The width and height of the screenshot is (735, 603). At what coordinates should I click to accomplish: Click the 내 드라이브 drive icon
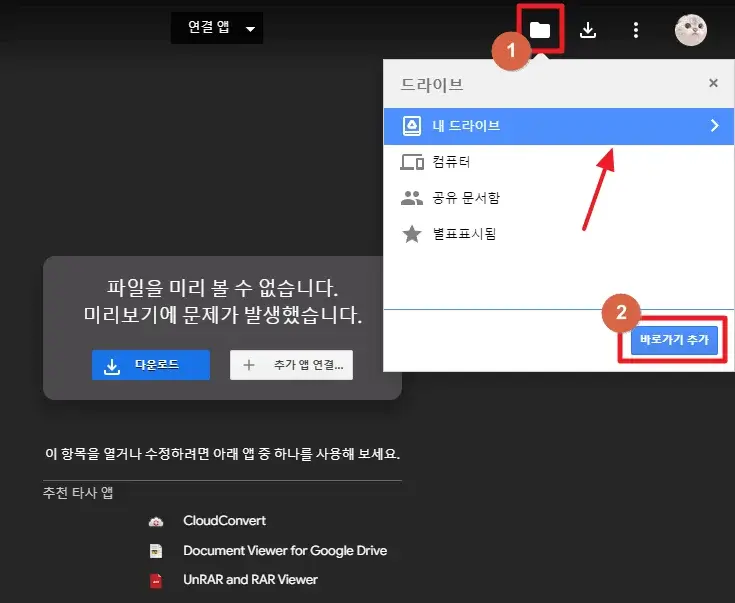412,126
